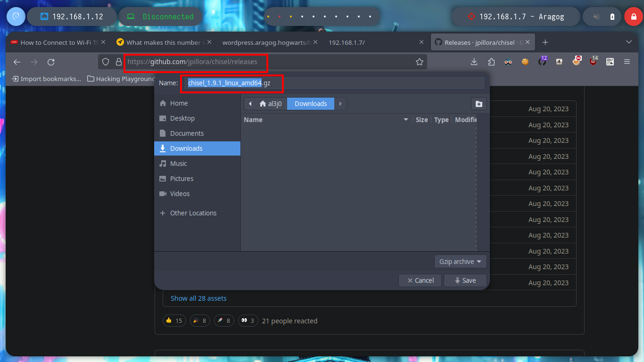Viewport: 644px width, 362px height.
Task: Open the Debian launcher icon in top bar
Action: tap(16, 16)
